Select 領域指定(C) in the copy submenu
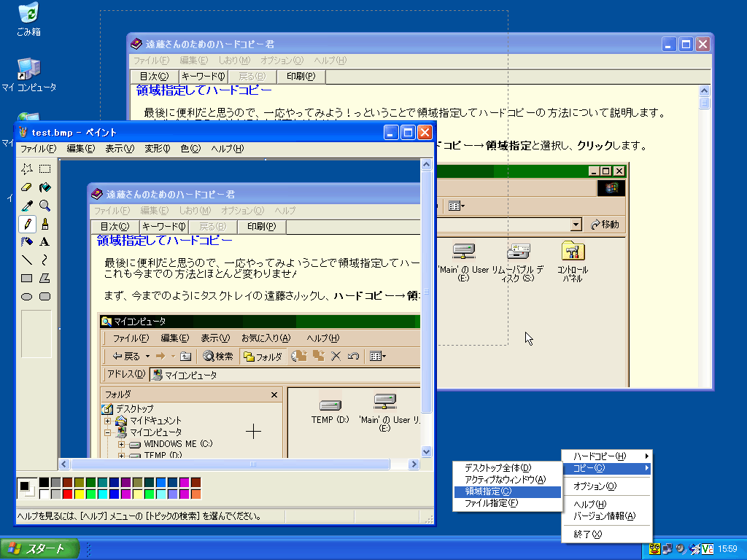 click(x=508, y=491)
